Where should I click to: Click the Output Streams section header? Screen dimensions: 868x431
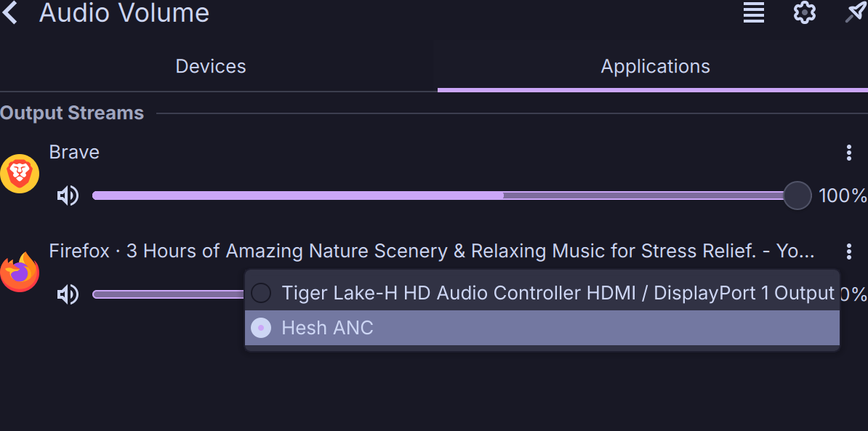(x=72, y=113)
